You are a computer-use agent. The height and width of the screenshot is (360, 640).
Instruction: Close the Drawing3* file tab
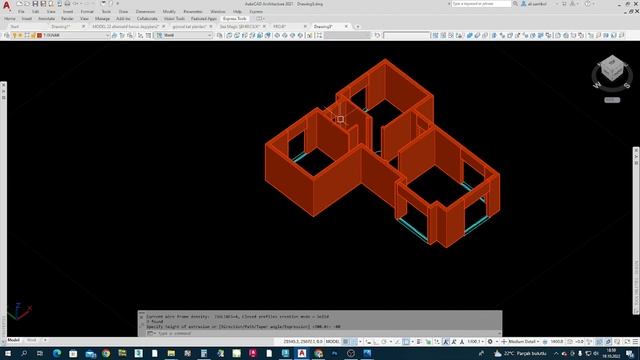click(346, 27)
